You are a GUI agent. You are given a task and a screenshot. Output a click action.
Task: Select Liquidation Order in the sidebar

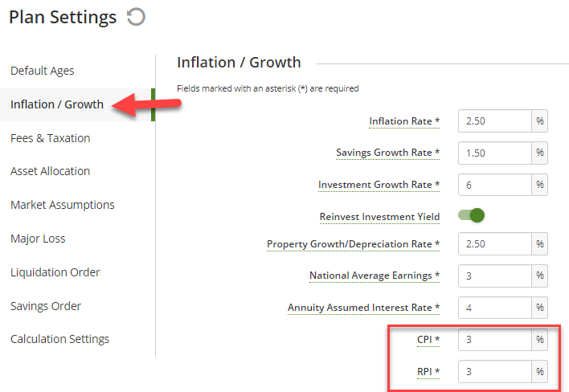(55, 272)
